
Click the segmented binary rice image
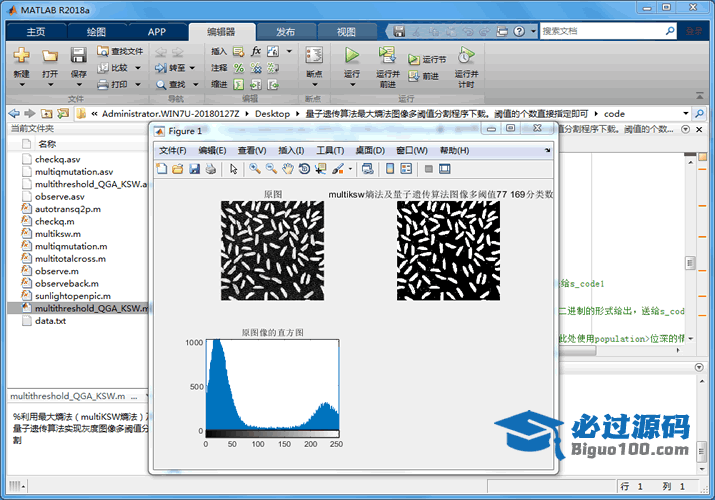(448, 251)
